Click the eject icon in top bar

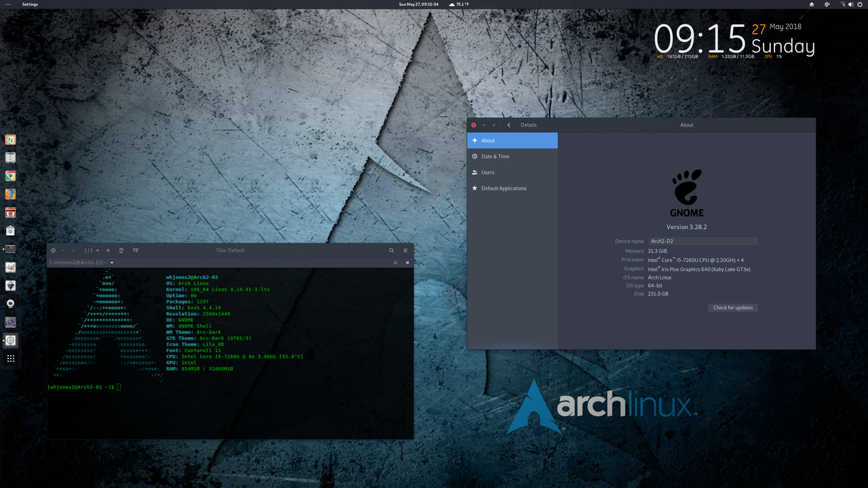click(812, 4)
